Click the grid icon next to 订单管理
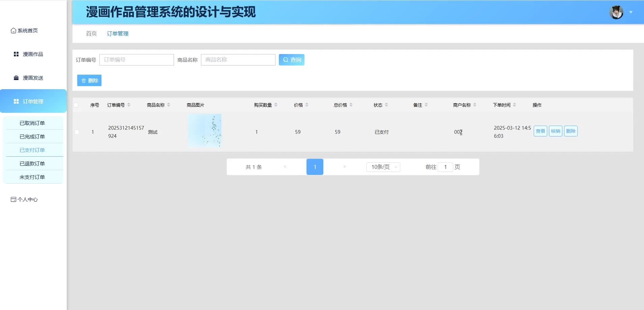 point(16,102)
